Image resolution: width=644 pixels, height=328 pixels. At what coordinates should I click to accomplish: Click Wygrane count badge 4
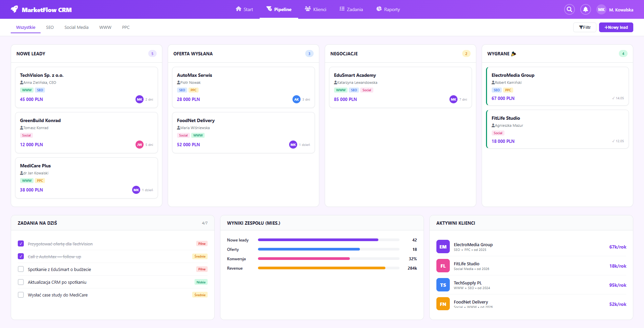(x=623, y=54)
